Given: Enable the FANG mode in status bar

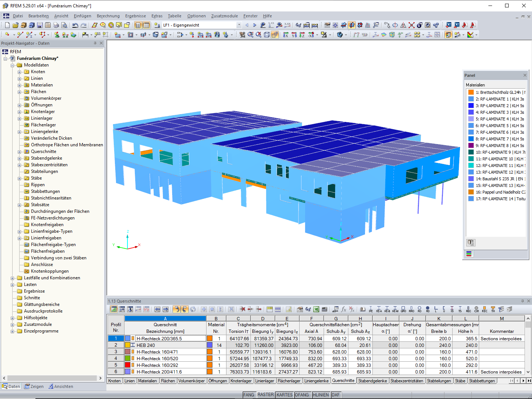Looking at the screenshot, I should pyautogui.click(x=249, y=395).
